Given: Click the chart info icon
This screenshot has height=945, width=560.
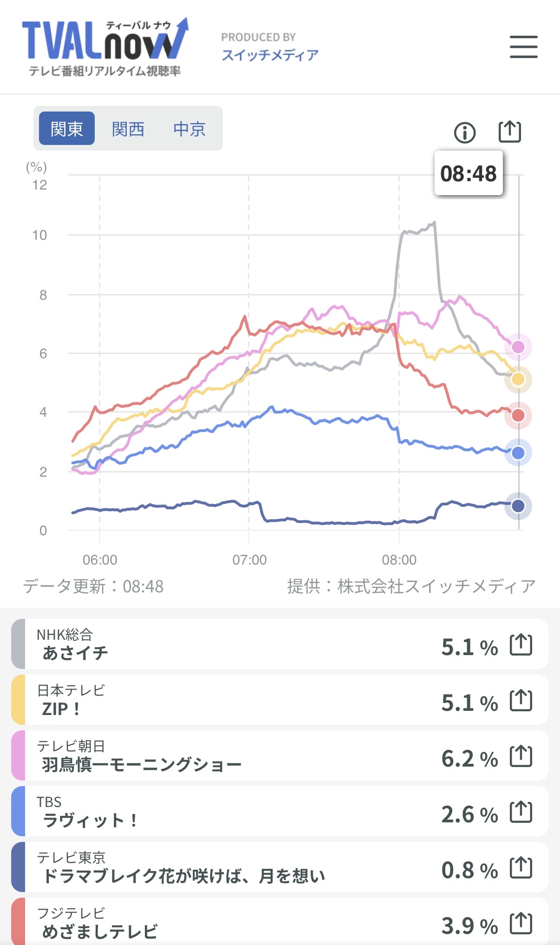Looking at the screenshot, I should 464,133.
